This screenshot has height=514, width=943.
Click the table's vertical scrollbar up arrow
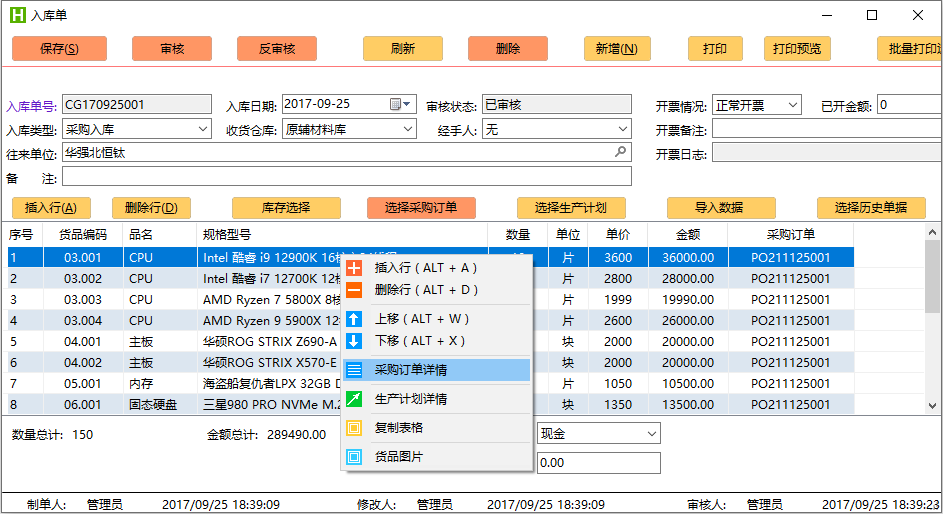[932, 232]
